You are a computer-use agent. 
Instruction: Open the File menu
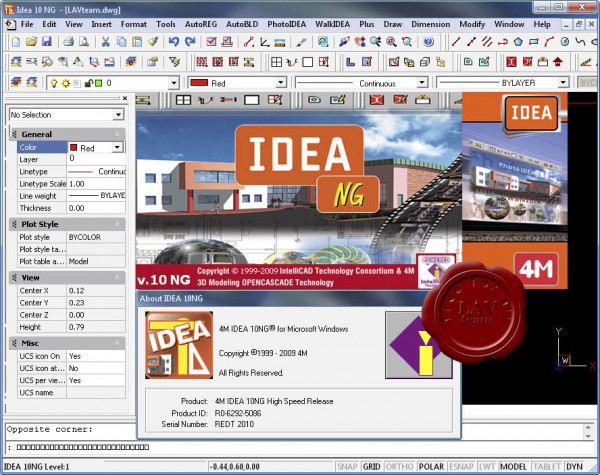click(x=27, y=24)
